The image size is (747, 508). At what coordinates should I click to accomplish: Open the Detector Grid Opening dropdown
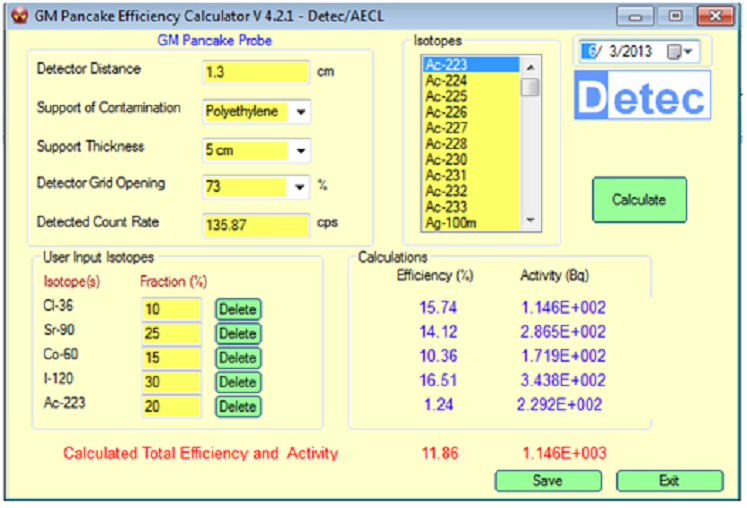point(299,187)
